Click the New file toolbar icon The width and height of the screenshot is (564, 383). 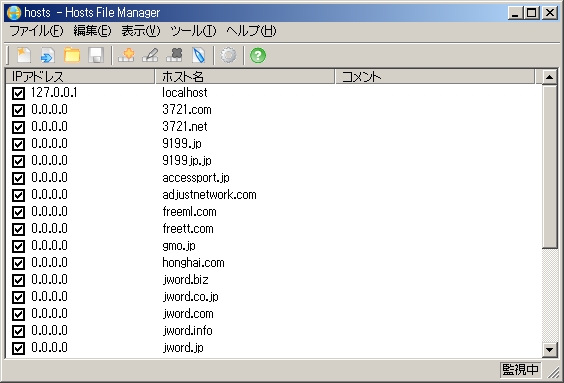[24, 55]
